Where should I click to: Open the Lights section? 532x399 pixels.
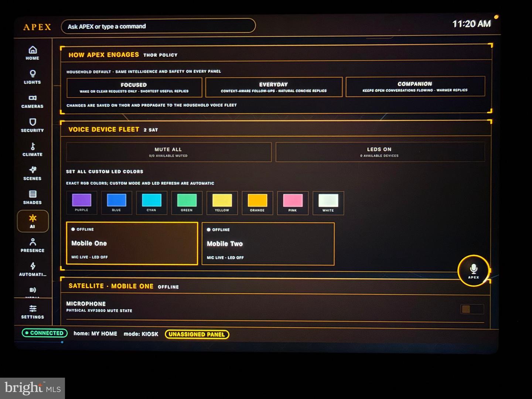(x=33, y=77)
